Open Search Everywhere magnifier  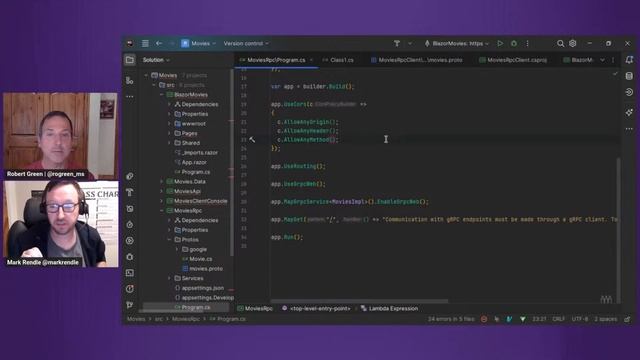[x=560, y=43]
